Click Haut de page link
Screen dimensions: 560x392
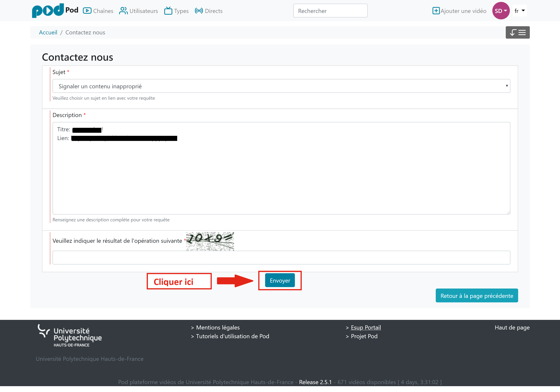click(512, 327)
